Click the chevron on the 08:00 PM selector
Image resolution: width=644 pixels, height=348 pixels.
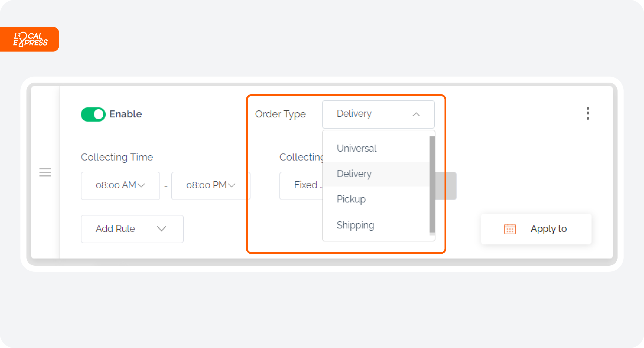click(232, 185)
